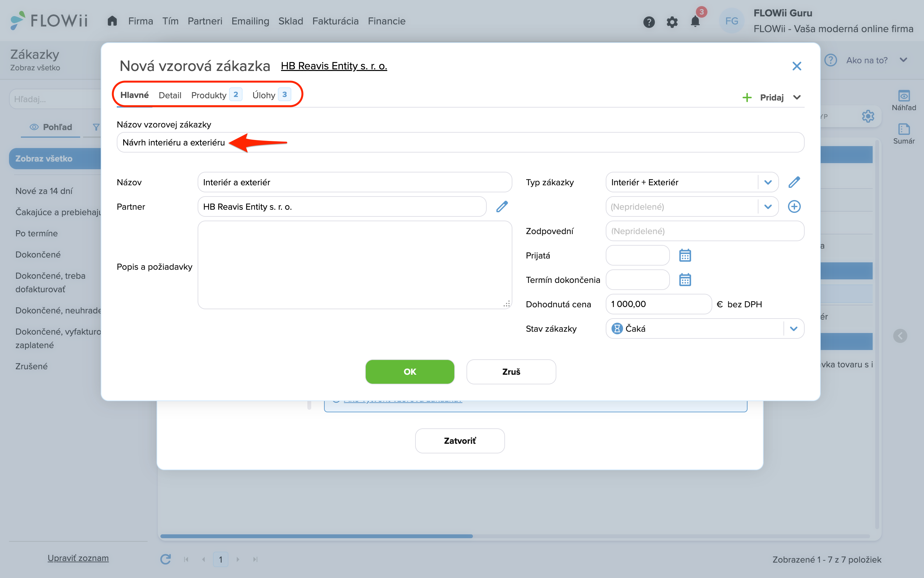
Task: Edit the Partner with pencil icon
Action: 502,206
